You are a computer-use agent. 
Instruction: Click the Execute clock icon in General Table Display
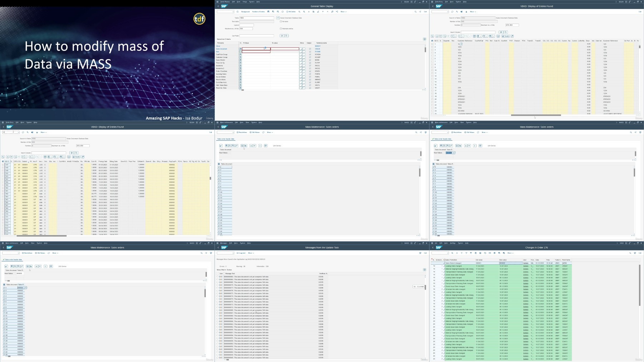tap(238, 11)
